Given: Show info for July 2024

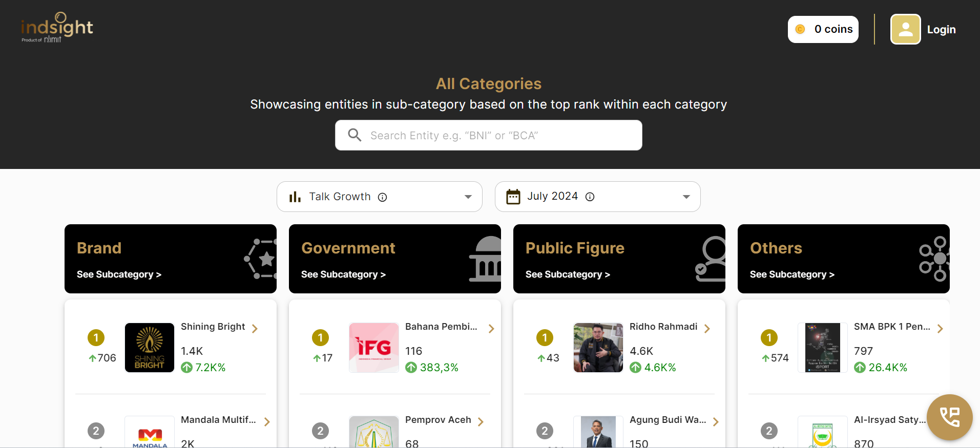Looking at the screenshot, I should pos(590,197).
